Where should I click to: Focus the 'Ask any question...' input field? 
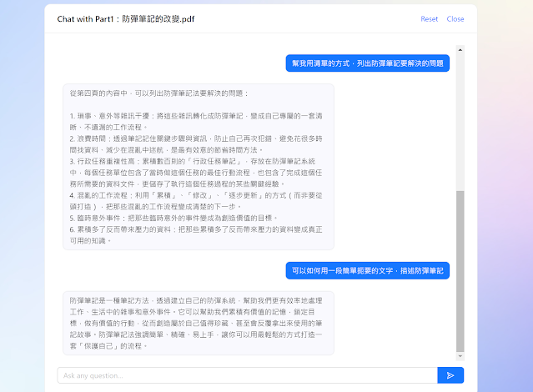[x=247, y=375]
